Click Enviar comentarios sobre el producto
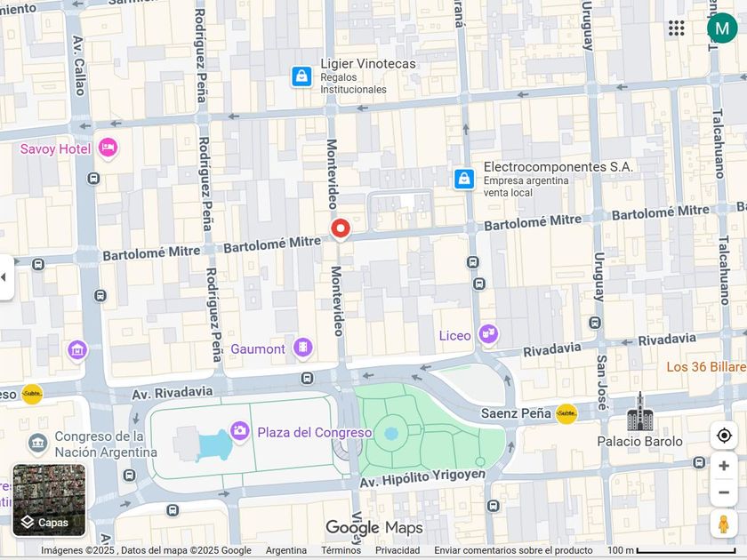Image resolution: width=747 pixels, height=560 pixels. point(513,550)
